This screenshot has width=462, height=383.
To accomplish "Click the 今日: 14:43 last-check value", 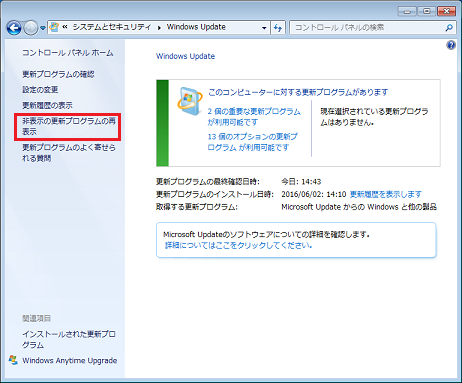I will click(x=301, y=182).
